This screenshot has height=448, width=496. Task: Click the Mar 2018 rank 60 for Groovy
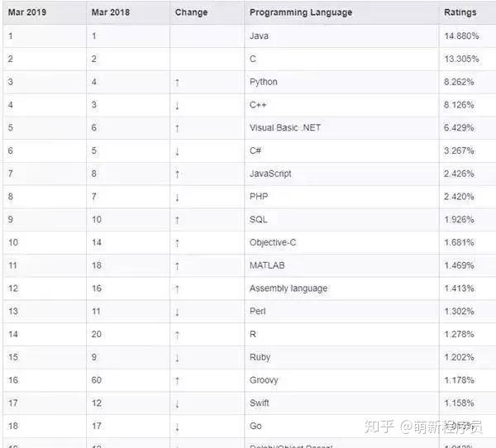coord(97,380)
